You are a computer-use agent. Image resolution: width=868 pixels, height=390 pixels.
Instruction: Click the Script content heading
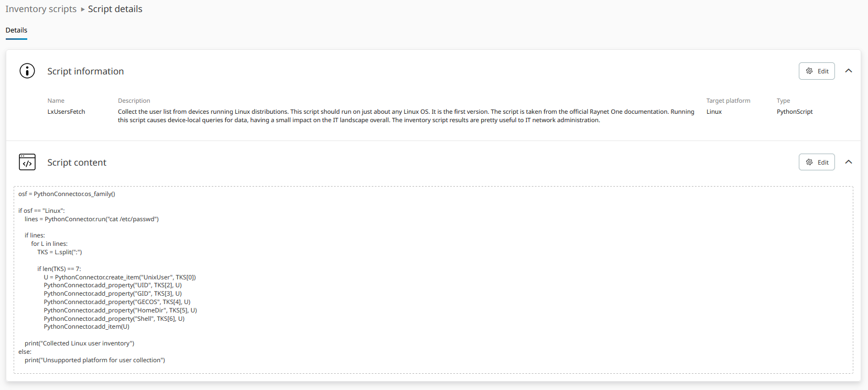coord(77,162)
